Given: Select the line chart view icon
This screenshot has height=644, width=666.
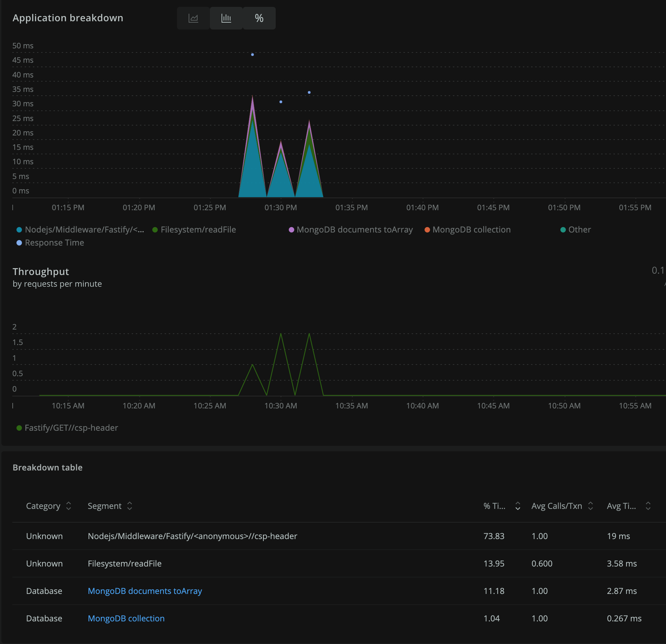Looking at the screenshot, I should click(x=193, y=18).
